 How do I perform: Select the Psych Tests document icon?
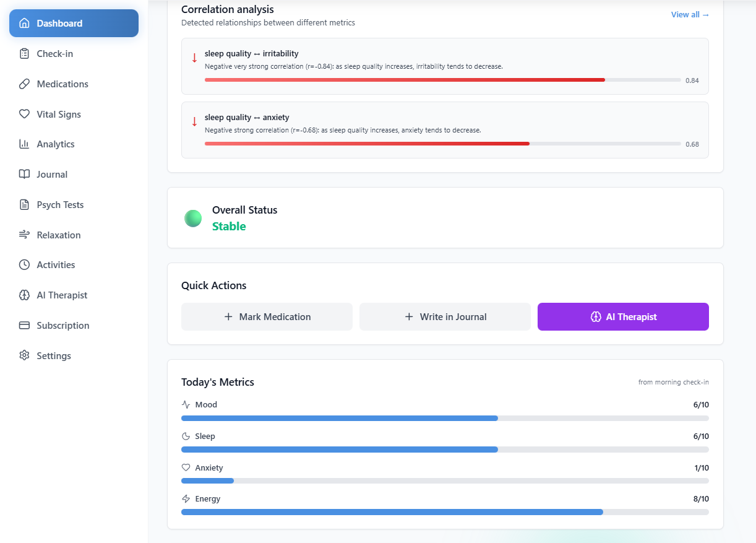[24, 204]
